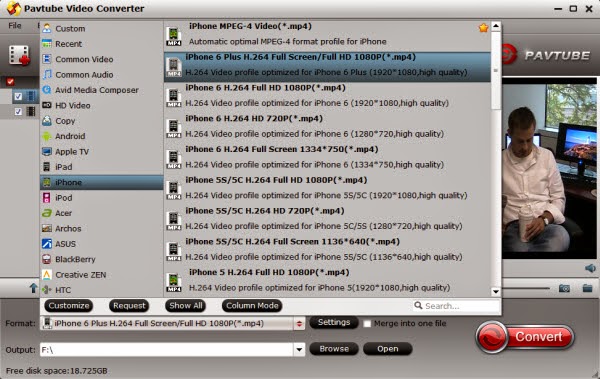Toggle the red select-all checkbox

(x=10, y=81)
